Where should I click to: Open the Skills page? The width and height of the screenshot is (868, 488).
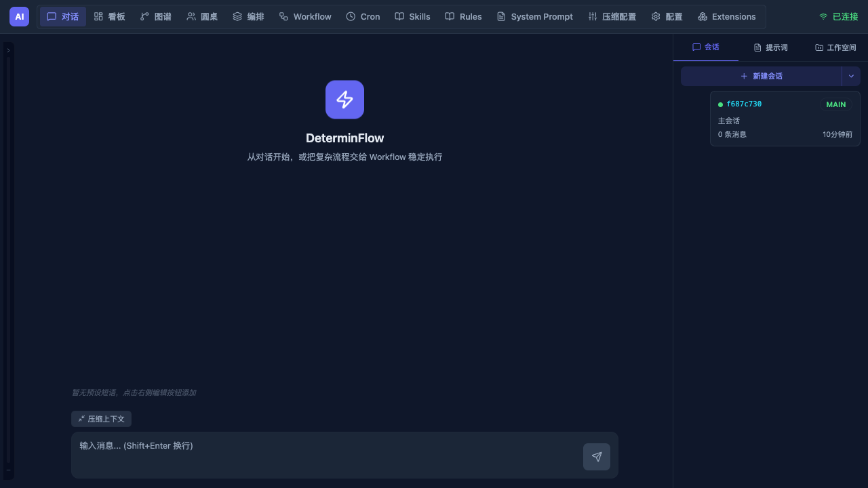413,17
